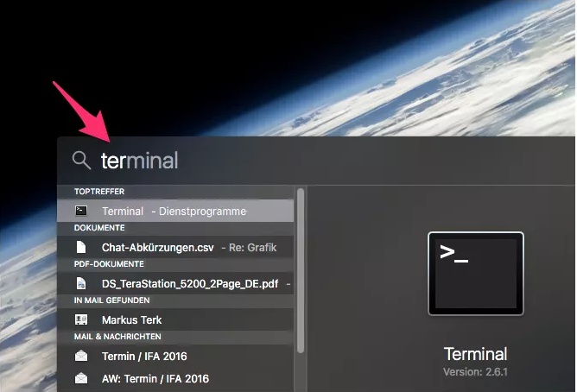Click the PDF file icon for DS_TeraStation
This screenshot has width=577, height=392.
click(81, 283)
